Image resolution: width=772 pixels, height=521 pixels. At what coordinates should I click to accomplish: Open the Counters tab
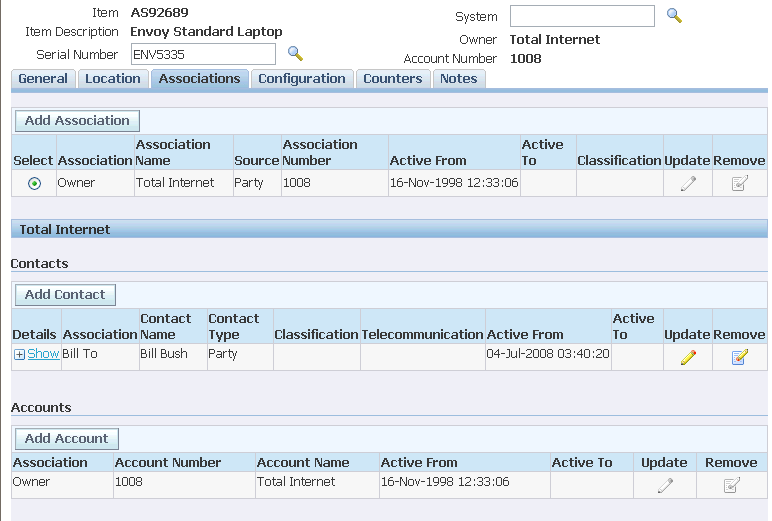393,79
